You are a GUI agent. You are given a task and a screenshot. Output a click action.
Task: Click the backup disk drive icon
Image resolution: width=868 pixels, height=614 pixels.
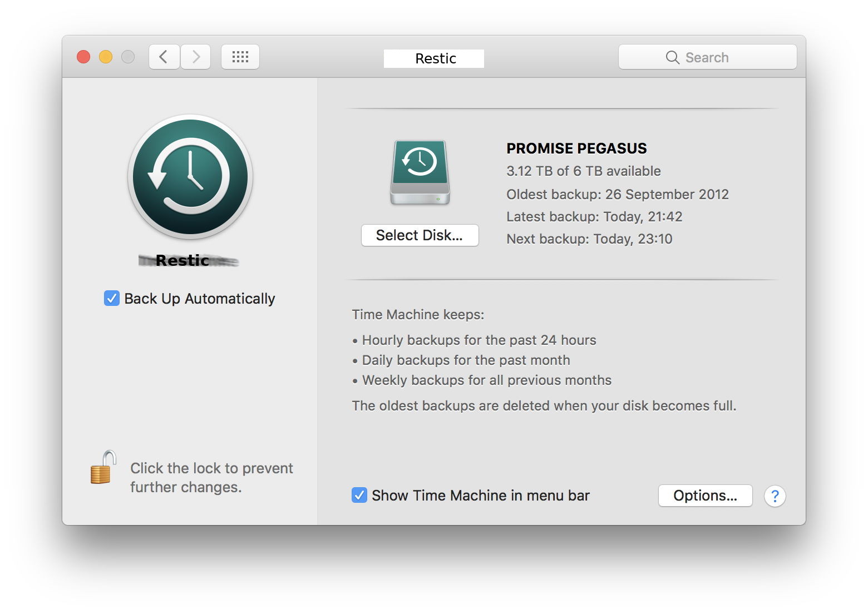pos(420,172)
